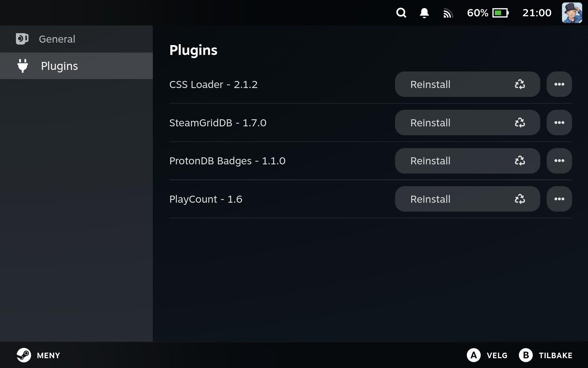Screen dimensions: 588x368
Task: Open the search magnifier icon
Action: pos(401,13)
